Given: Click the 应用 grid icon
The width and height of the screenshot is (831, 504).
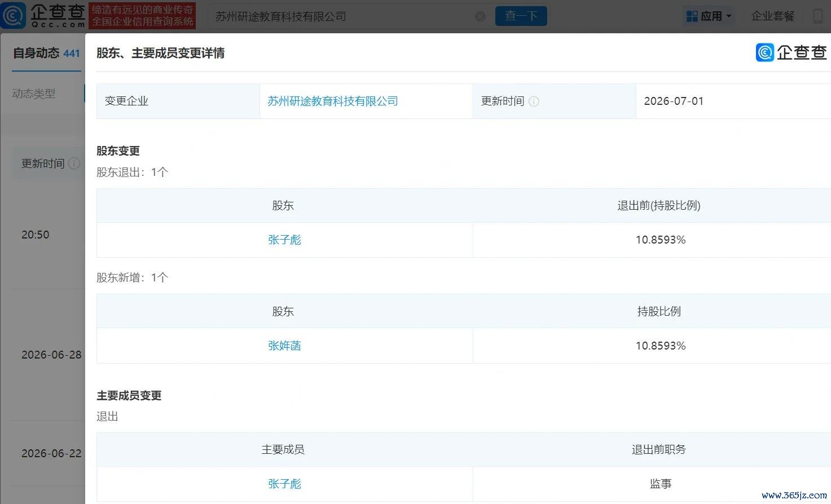Looking at the screenshot, I should click(692, 16).
